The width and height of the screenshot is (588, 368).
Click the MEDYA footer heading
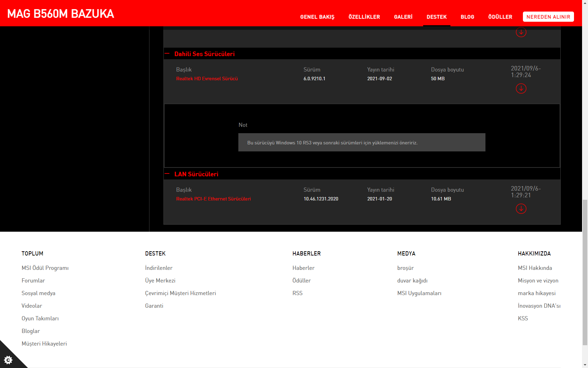(x=406, y=253)
